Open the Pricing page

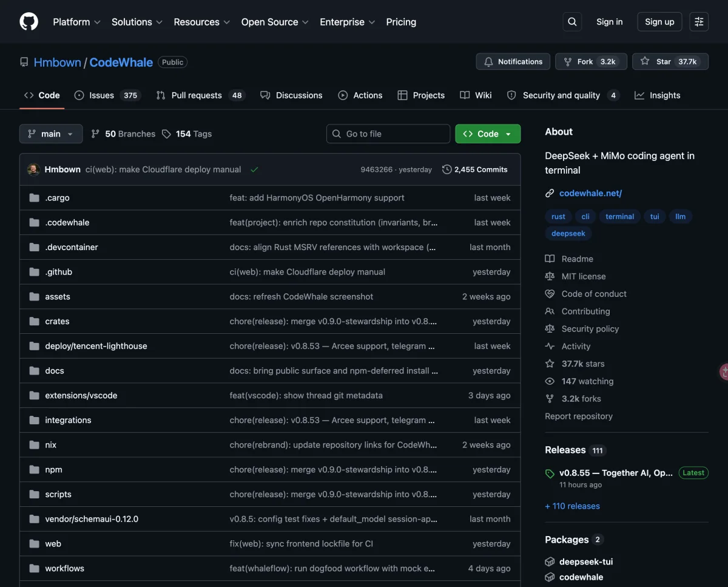pos(401,22)
